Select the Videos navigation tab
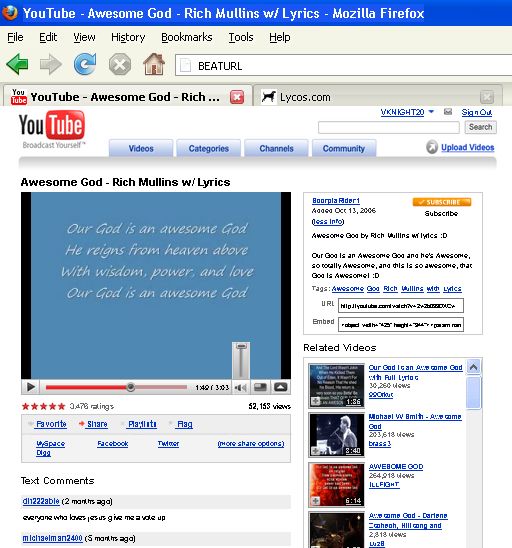This screenshot has width=512, height=548. click(141, 148)
